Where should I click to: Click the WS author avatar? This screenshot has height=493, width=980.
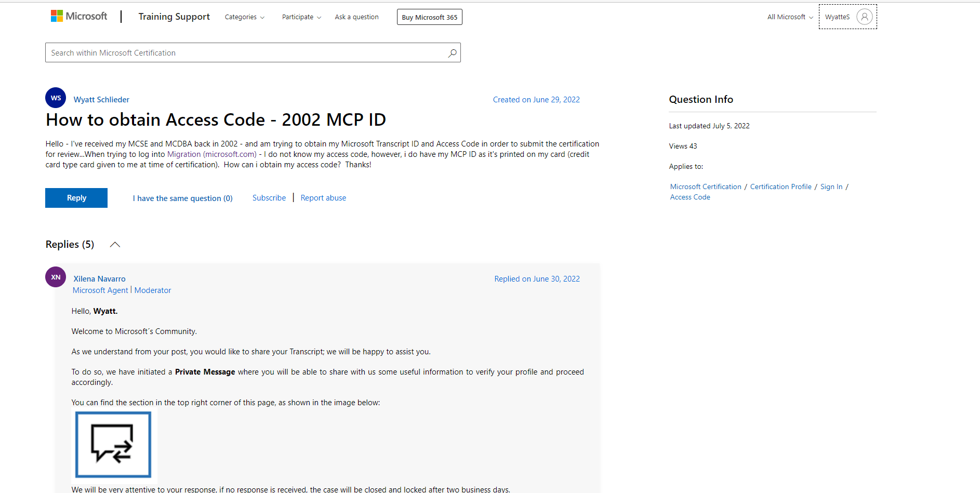click(x=56, y=98)
